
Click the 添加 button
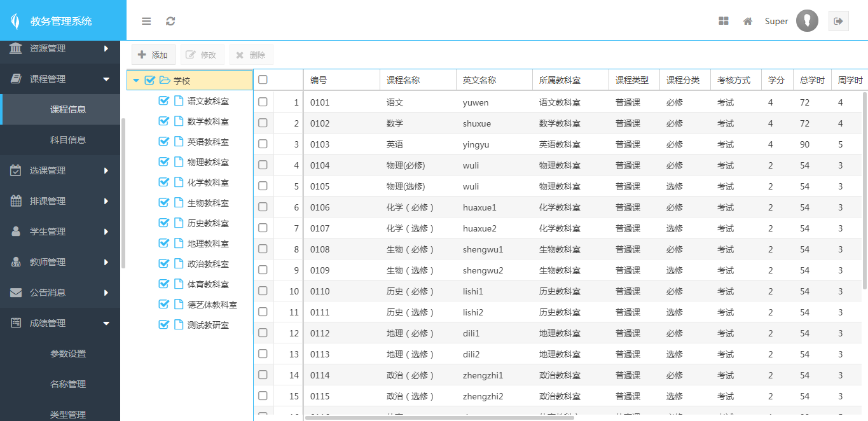pyautogui.click(x=153, y=55)
